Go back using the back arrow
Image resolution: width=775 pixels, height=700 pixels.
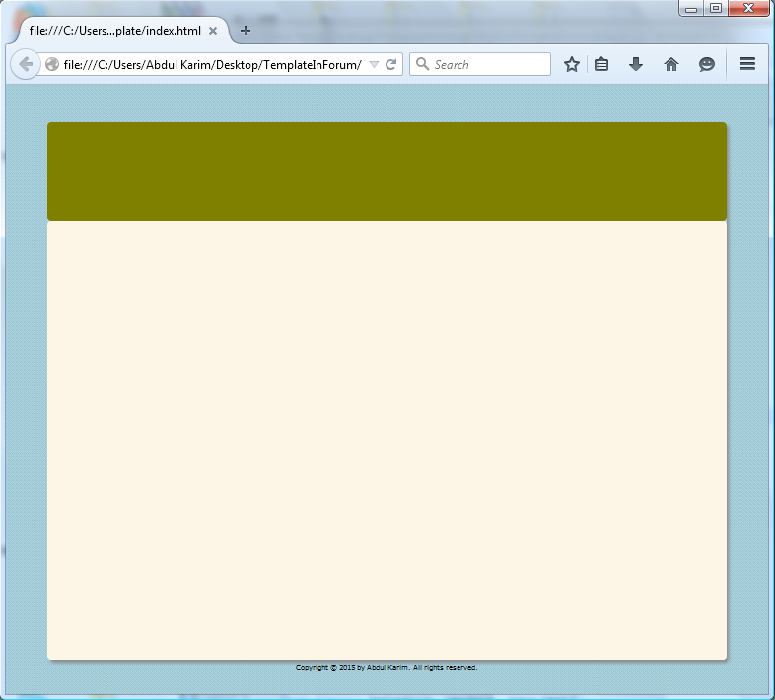click(25, 64)
